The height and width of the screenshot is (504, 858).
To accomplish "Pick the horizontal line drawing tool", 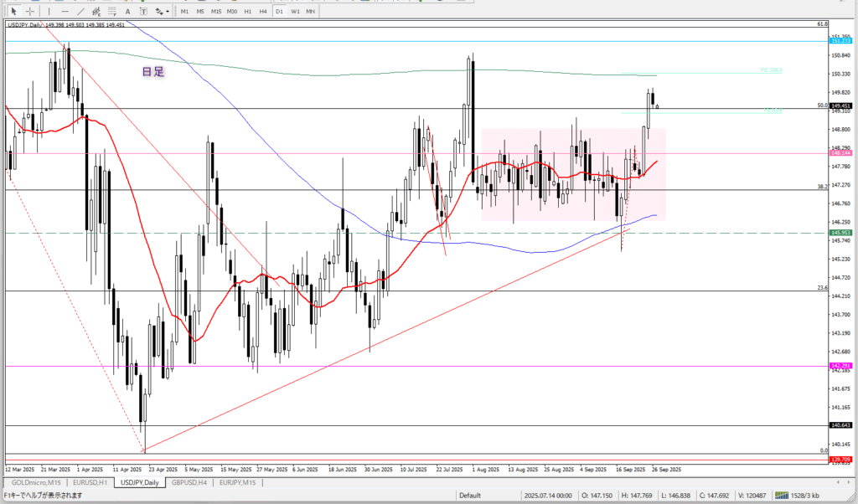I will 64,11.
